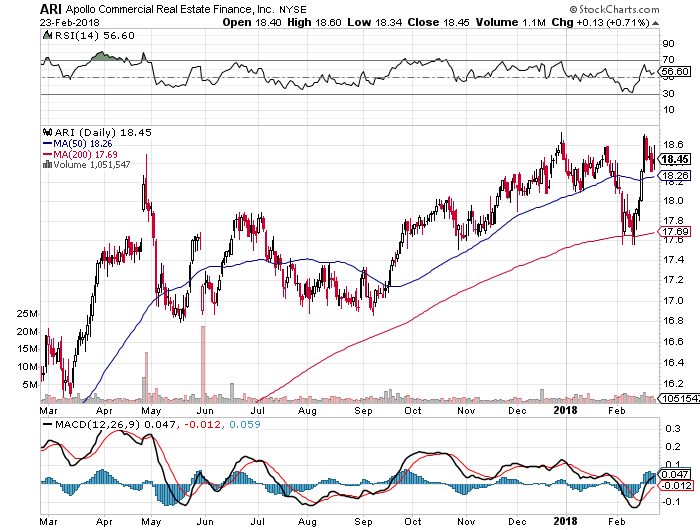The height and width of the screenshot is (530, 700).
Task: Click the RSI(14) indicator icon
Action: 47,35
